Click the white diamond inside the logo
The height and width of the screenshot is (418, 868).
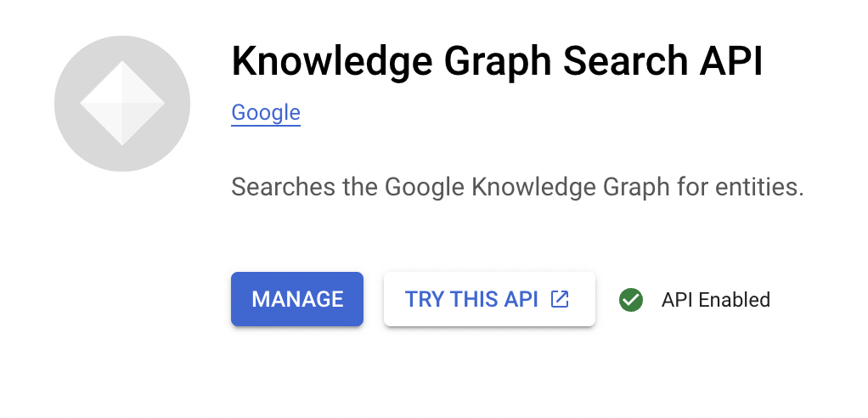122,104
